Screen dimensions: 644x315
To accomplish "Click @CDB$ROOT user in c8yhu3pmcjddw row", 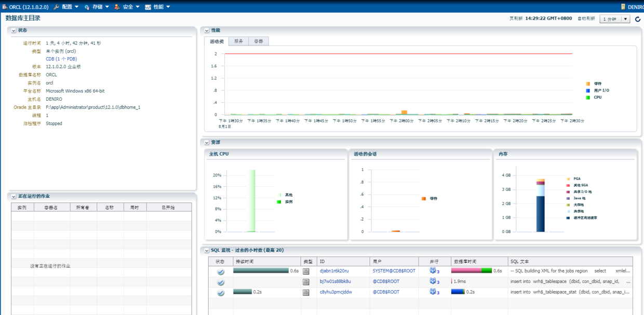I will coord(386,292).
